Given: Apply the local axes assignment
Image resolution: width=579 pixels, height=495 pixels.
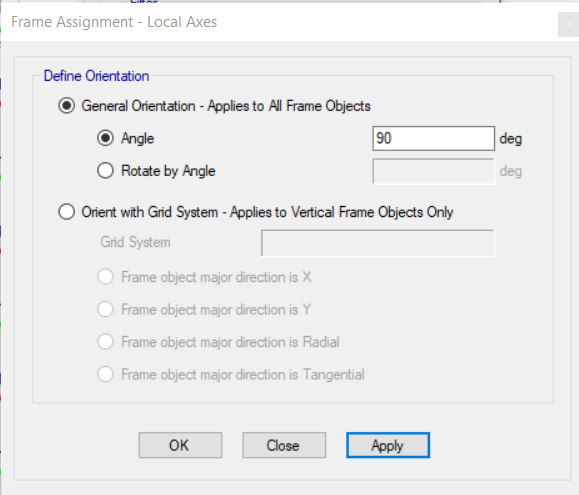Looking at the screenshot, I should (388, 445).
